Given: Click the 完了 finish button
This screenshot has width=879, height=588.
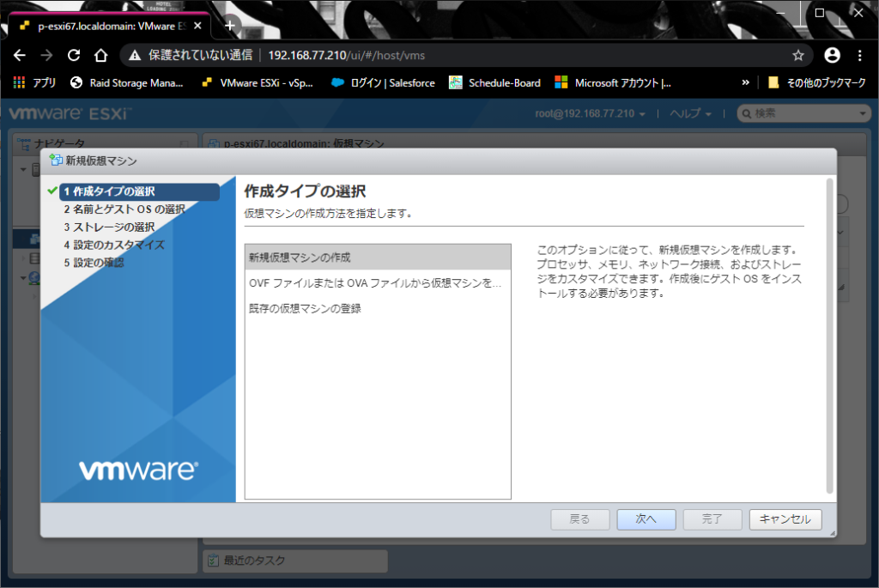Looking at the screenshot, I should 712,519.
